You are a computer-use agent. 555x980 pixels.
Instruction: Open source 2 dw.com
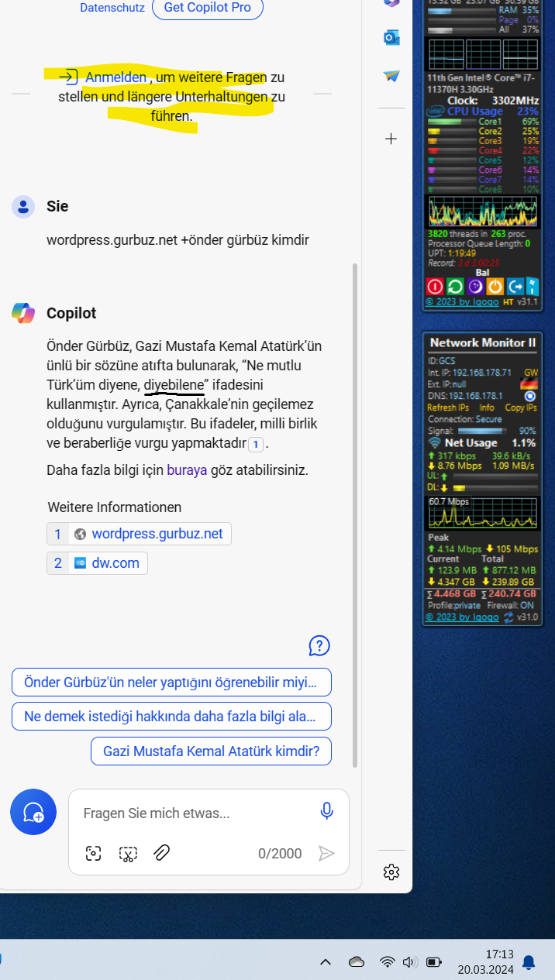(97, 563)
